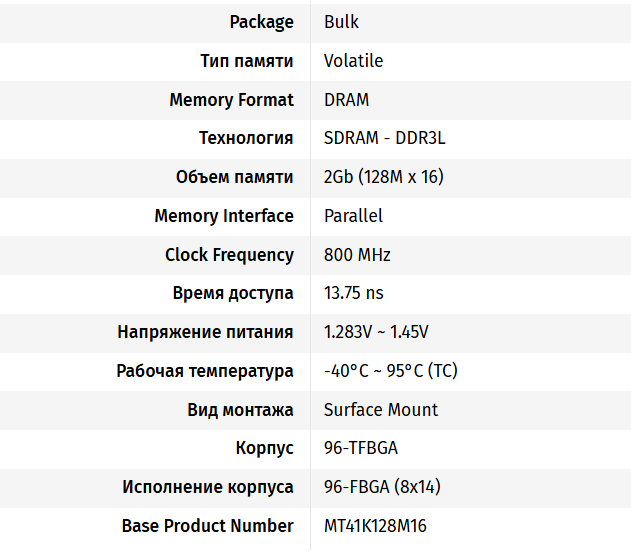
Task: Select the "Memory Format" label
Action: click(231, 100)
